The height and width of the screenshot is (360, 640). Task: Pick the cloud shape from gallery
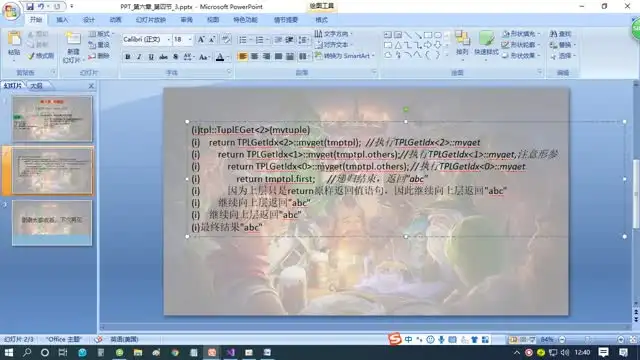click(x=388, y=55)
